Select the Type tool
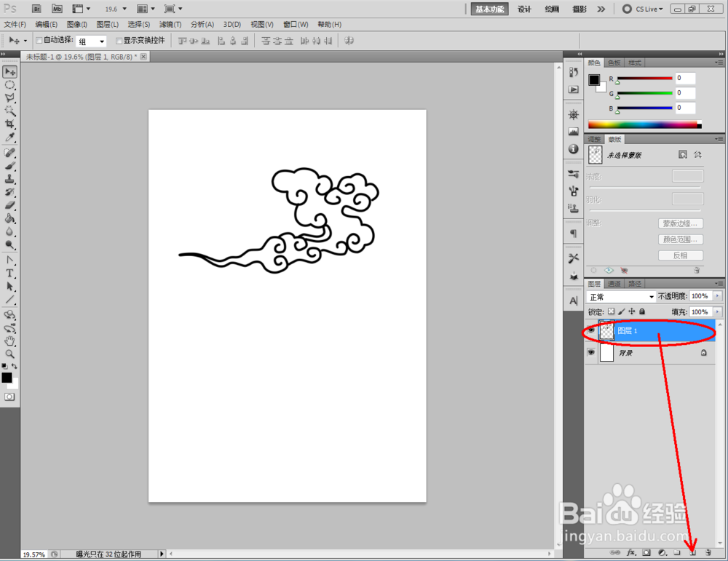This screenshot has width=728, height=561. 9,274
